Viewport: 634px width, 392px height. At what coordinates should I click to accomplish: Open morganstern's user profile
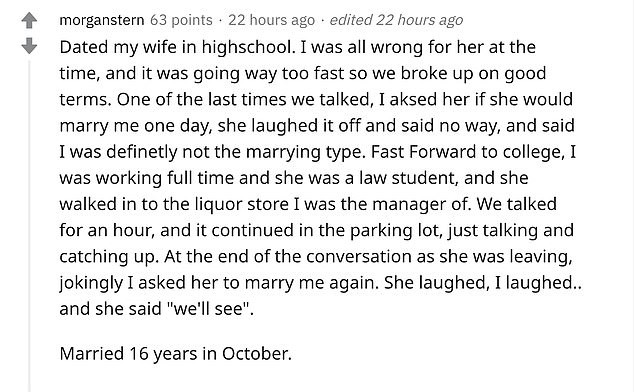point(101,20)
